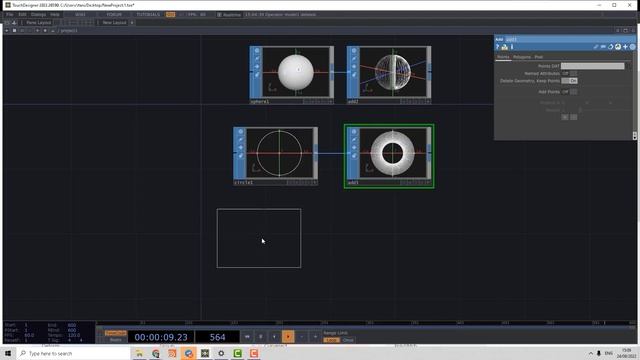The image size is (640, 360).
Task: Toggle template flag on circle1 node
Action: click(x=240, y=156)
